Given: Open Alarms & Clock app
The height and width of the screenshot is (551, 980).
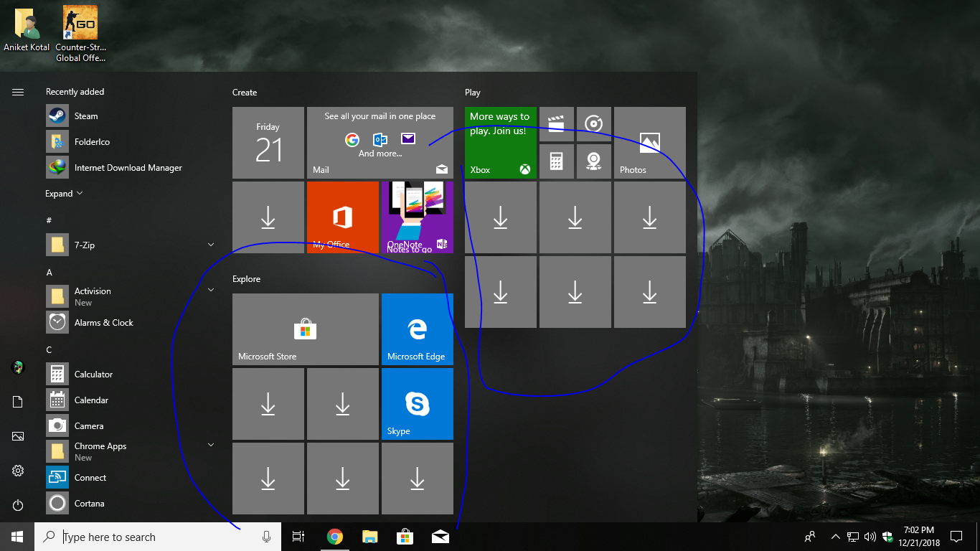Looking at the screenshot, I should pos(129,323).
